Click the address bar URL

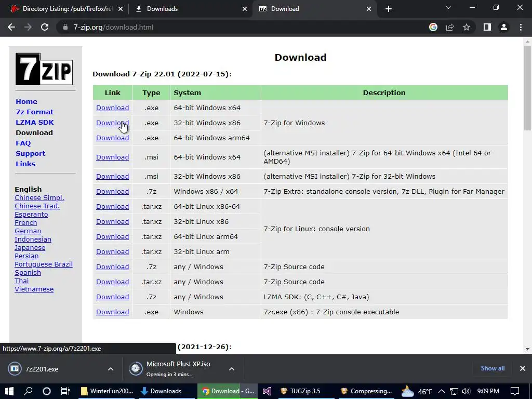coord(113,27)
